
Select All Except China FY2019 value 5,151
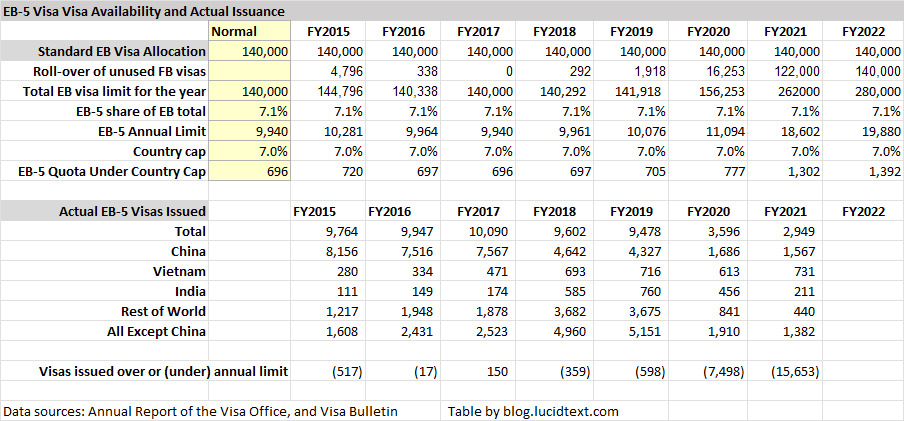click(x=639, y=331)
